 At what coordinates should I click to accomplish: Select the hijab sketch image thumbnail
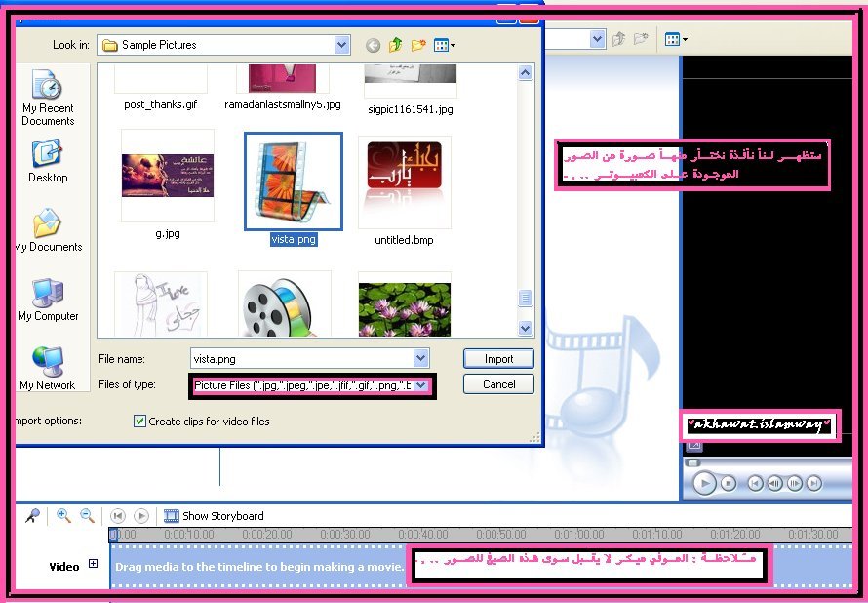[161, 304]
